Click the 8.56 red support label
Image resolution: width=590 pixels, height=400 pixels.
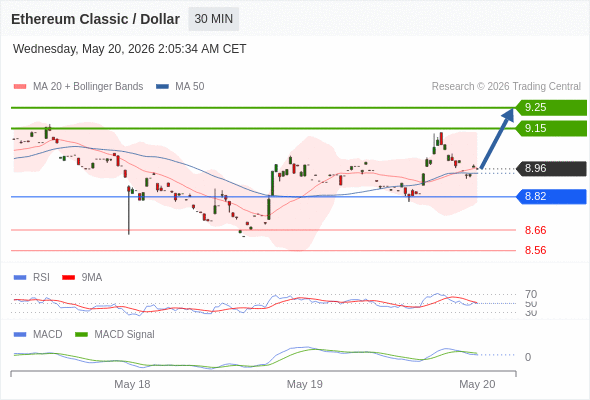(x=535, y=250)
